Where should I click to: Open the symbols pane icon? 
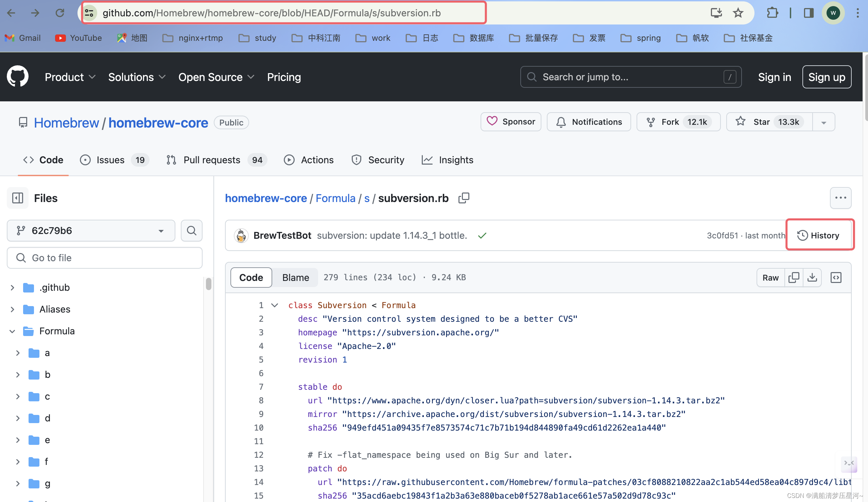pyautogui.click(x=836, y=277)
